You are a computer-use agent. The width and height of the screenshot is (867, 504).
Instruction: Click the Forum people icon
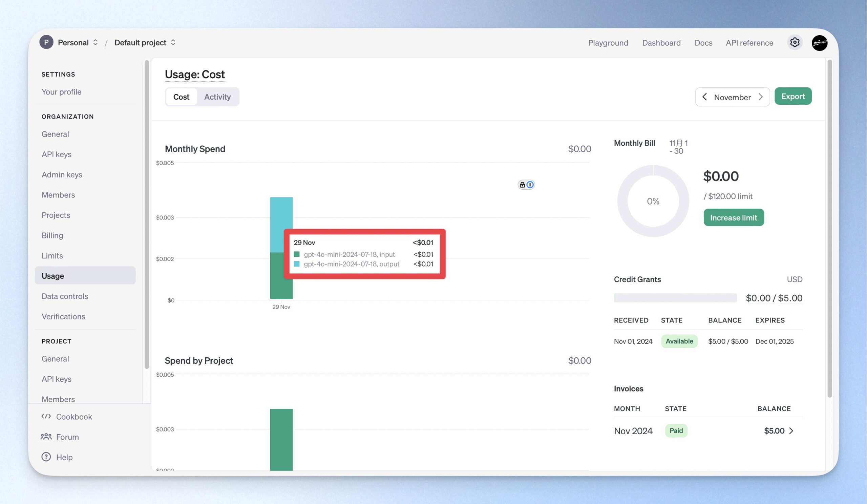tap(46, 437)
